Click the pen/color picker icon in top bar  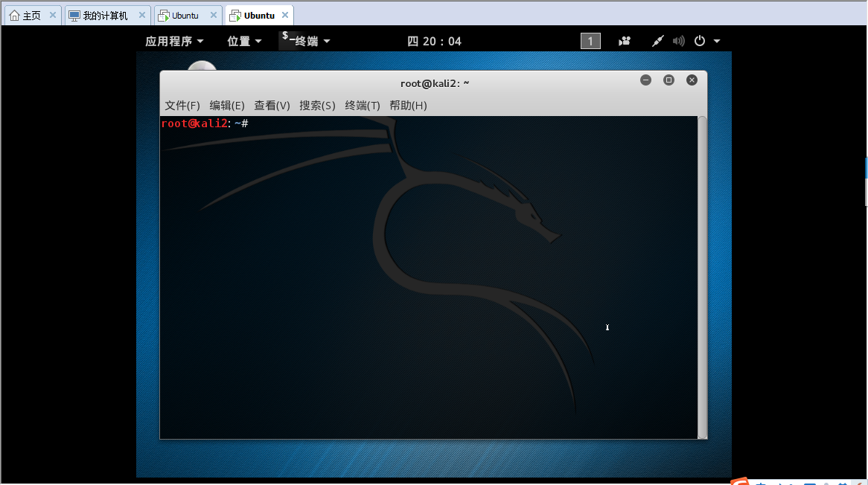(x=657, y=41)
